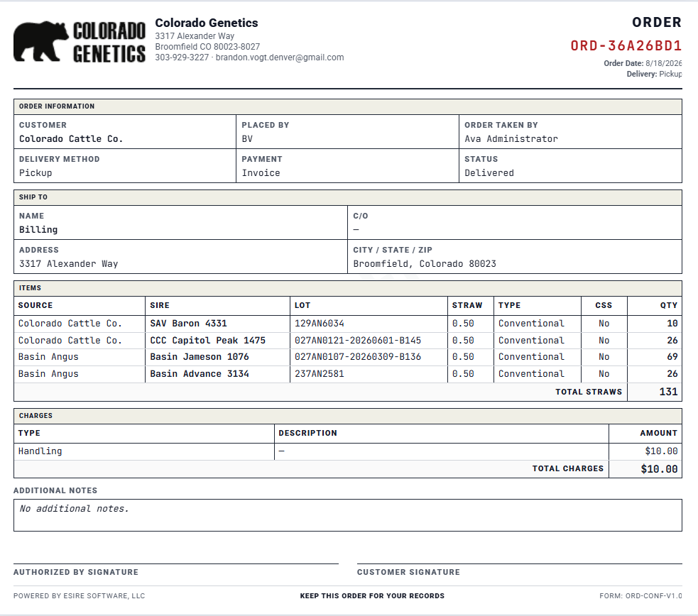Image resolution: width=698 pixels, height=616 pixels.
Task: Click total straws value 131
Action: coord(668,392)
